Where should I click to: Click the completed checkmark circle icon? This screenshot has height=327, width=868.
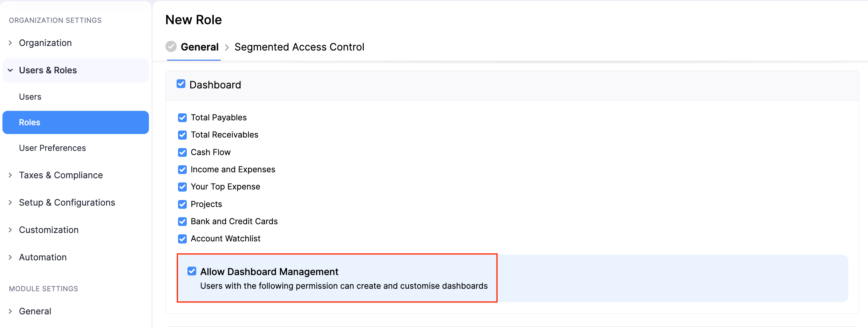[171, 46]
